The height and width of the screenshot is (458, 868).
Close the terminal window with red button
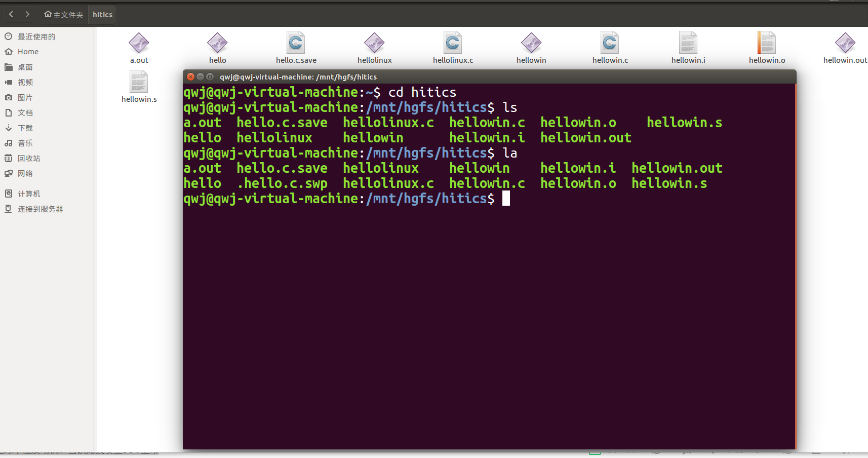click(x=190, y=77)
